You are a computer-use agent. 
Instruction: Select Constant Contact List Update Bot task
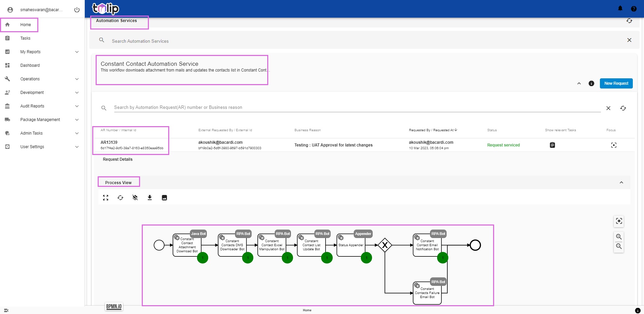click(x=311, y=245)
